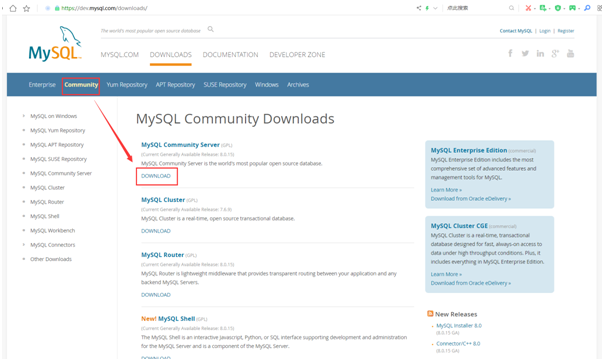Open MySQL Yum Repository sidebar link
Viewport: 604px width, 361px height.
pyautogui.click(x=58, y=130)
